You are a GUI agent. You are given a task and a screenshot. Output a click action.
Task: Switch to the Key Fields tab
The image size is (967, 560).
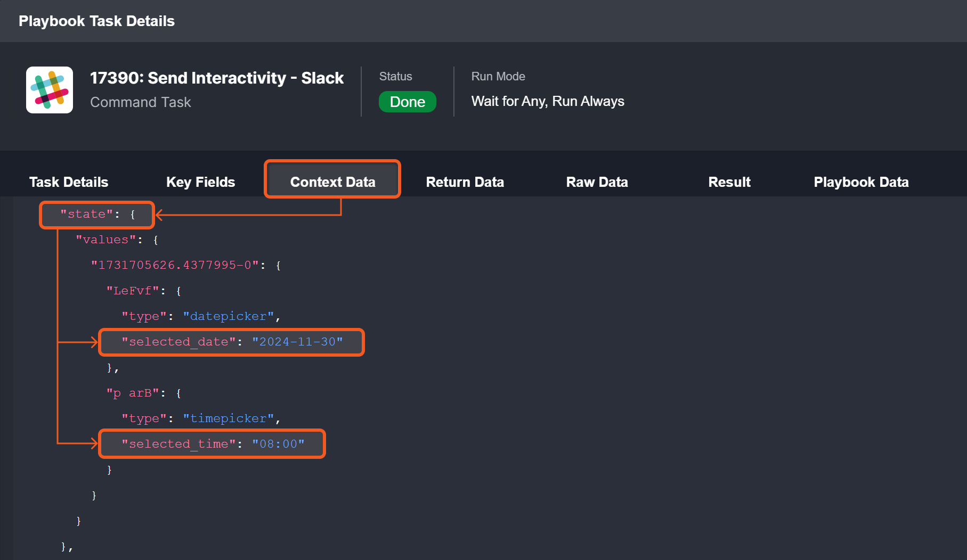pyautogui.click(x=200, y=182)
